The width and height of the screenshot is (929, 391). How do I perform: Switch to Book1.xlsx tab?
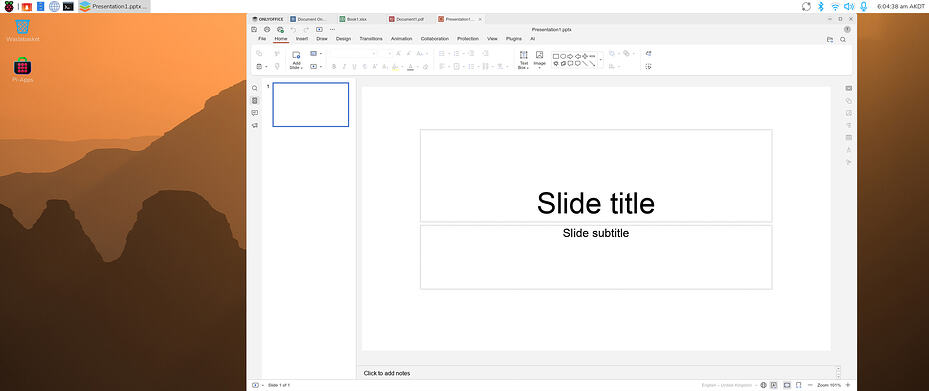coord(357,19)
